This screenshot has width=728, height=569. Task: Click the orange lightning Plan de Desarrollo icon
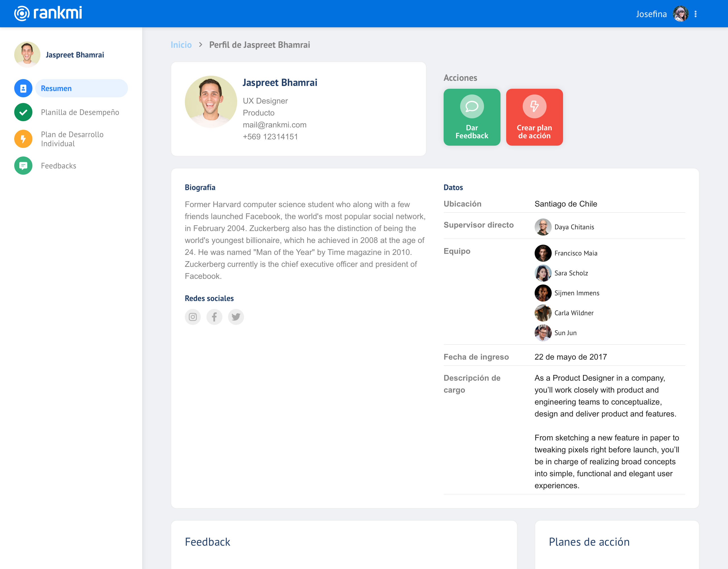23,139
